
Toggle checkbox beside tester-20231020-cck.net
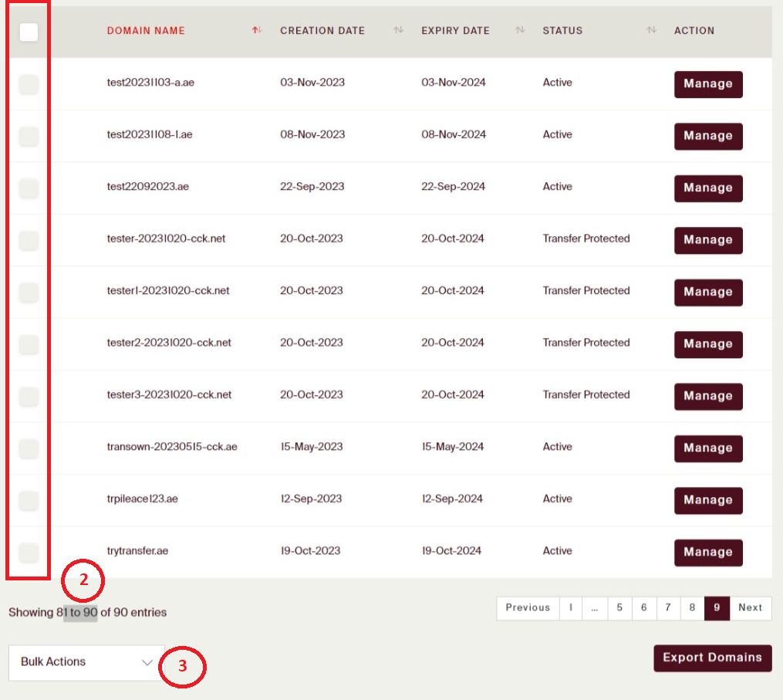pyautogui.click(x=29, y=240)
